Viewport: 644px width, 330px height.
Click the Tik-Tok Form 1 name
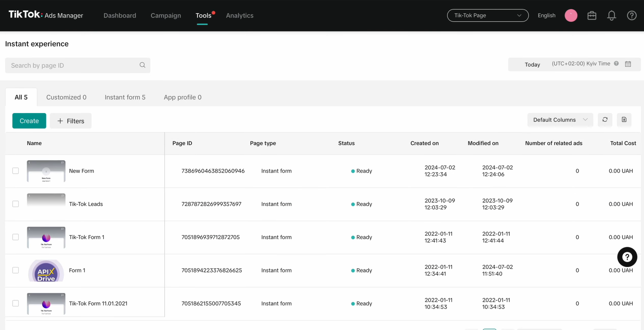[86, 237]
